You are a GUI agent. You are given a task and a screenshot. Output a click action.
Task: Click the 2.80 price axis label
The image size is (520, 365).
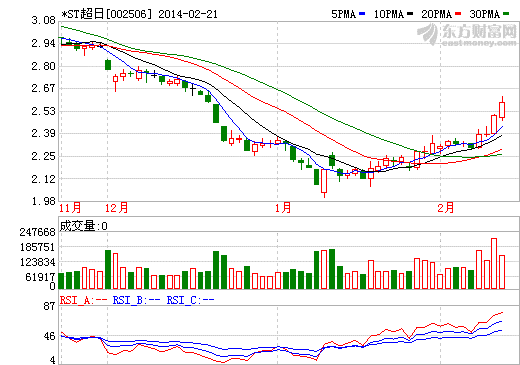pyautogui.click(x=43, y=66)
